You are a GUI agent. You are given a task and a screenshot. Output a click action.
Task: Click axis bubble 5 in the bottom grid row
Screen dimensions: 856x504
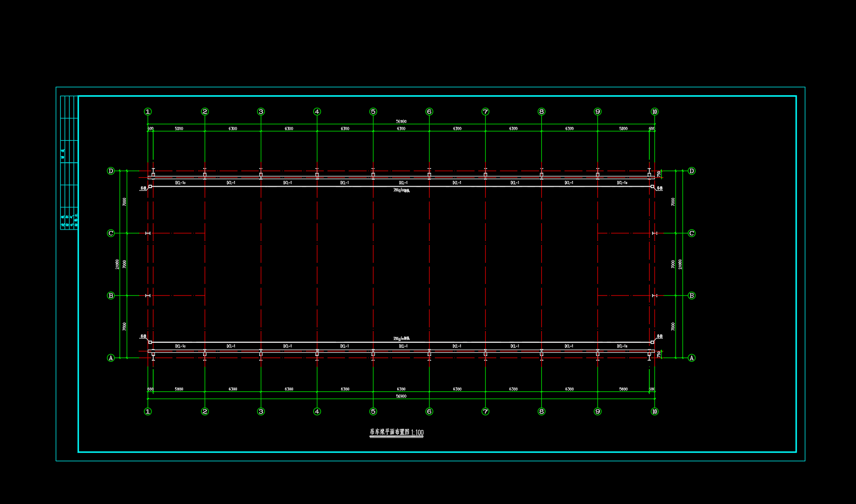(373, 411)
